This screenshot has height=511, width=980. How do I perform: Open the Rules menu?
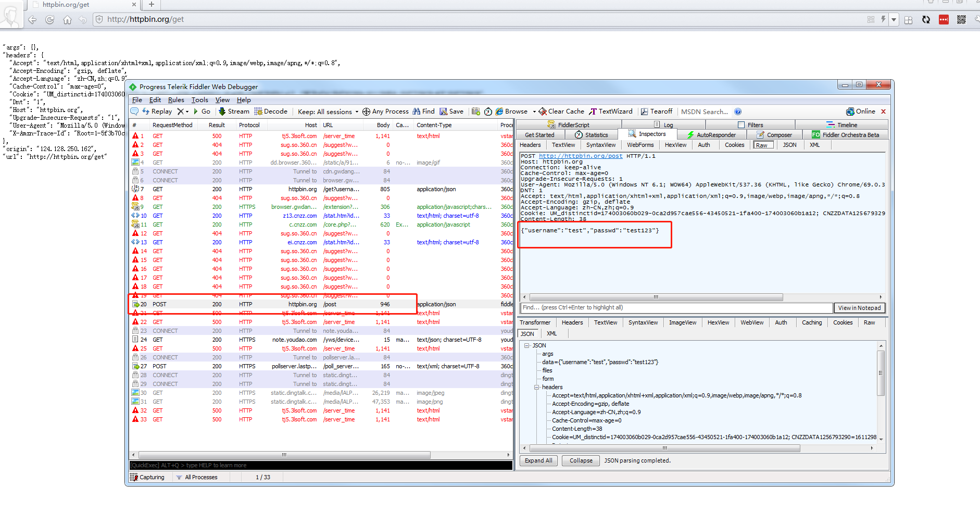[x=176, y=100]
